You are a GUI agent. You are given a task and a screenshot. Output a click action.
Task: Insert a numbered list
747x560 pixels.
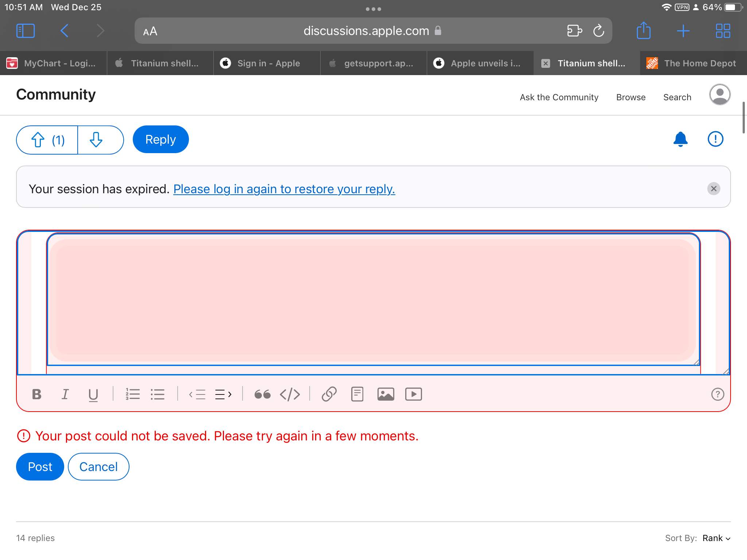click(x=132, y=394)
